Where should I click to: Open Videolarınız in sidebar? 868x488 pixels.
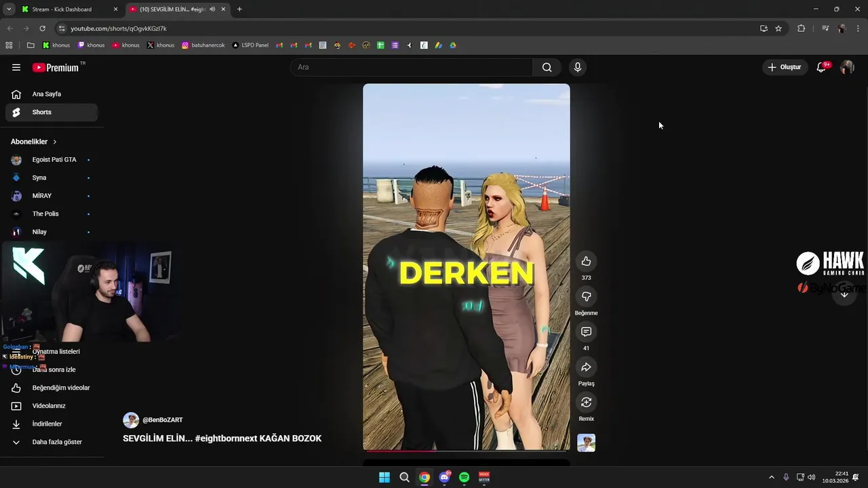(52, 406)
